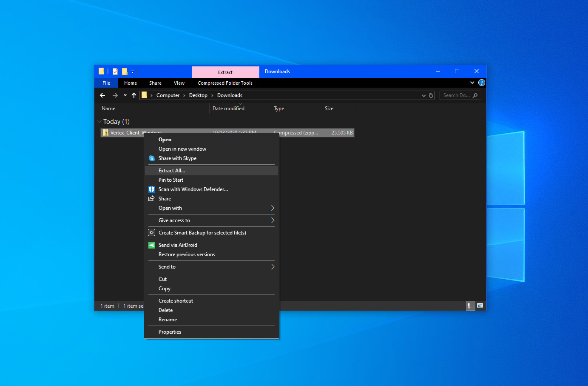Click Extract All in context menu
Viewport: 588px width, 386px height.
[x=172, y=171]
